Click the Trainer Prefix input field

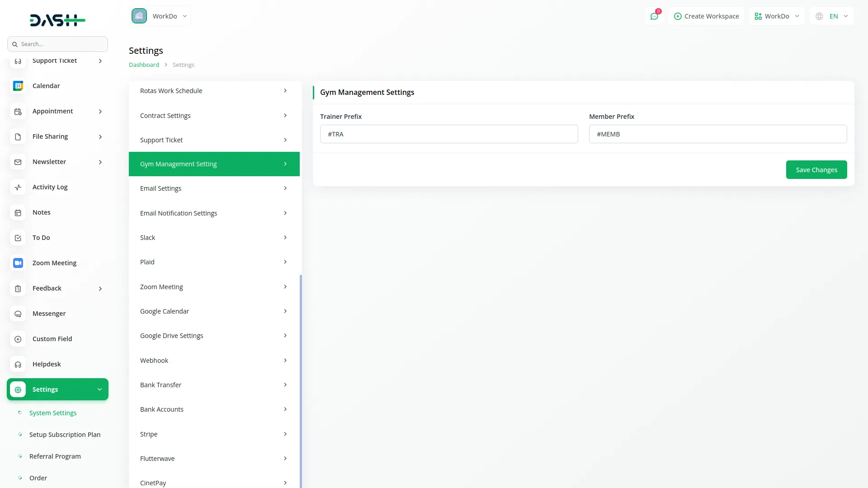pyautogui.click(x=448, y=134)
